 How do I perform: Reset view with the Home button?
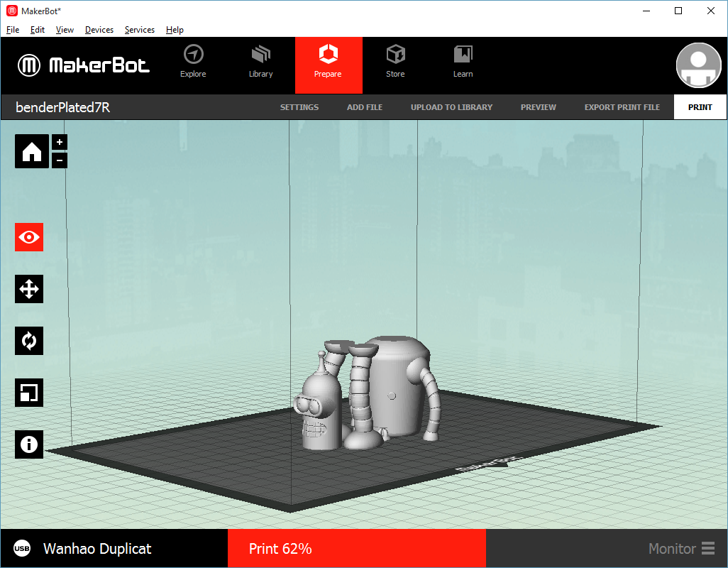(32, 151)
